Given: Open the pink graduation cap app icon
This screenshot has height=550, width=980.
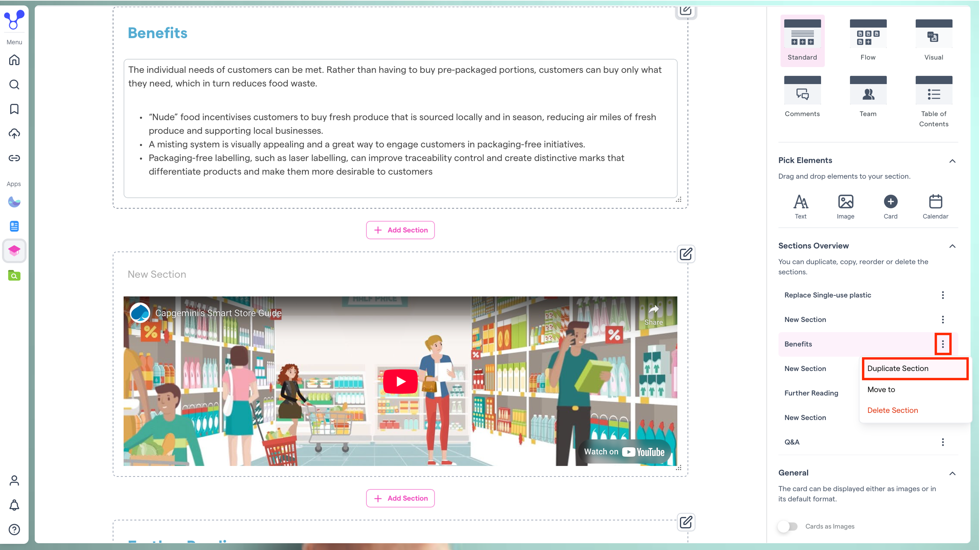Looking at the screenshot, I should tap(14, 251).
